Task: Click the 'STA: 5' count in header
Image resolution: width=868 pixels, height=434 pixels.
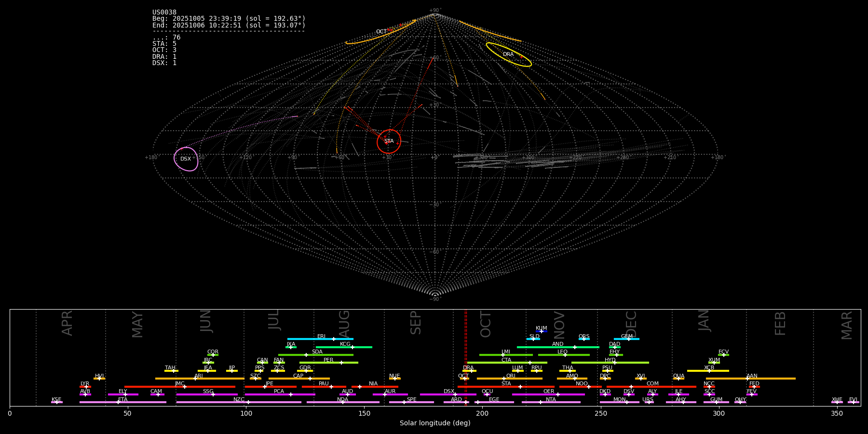Action: pos(164,44)
